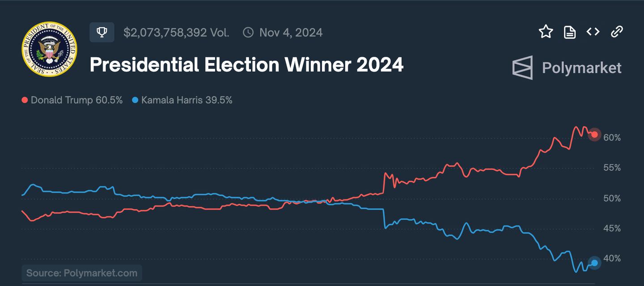Click the Polymarket logo icon
The image size is (644, 286).
click(x=522, y=67)
